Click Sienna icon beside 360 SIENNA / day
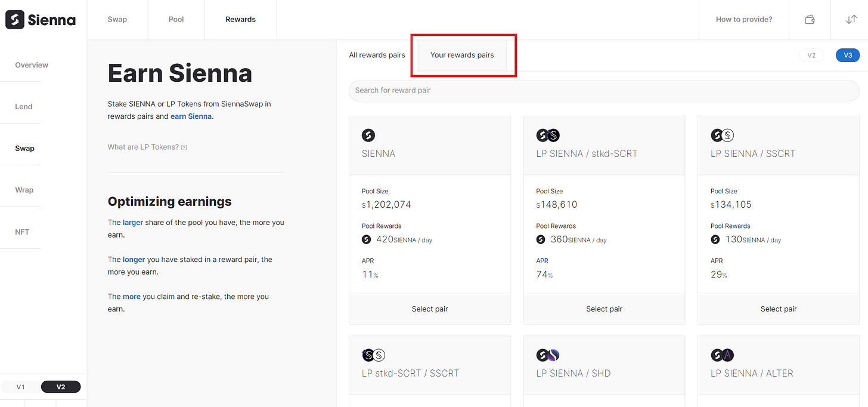This screenshot has width=868, height=407. (541, 239)
